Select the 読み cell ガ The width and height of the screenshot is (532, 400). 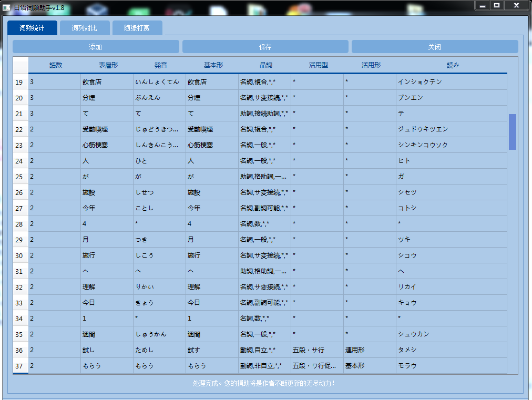pyautogui.click(x=452, y=177)
